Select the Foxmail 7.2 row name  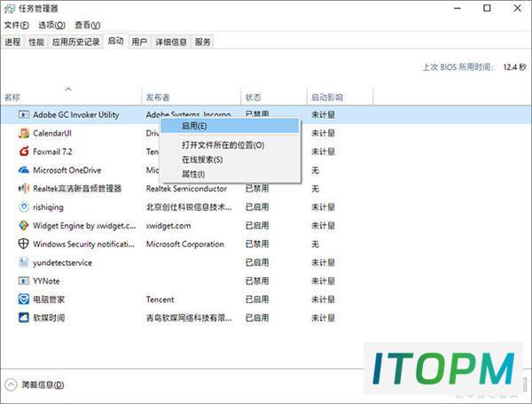pyautogui.click(x=52, y=151)
